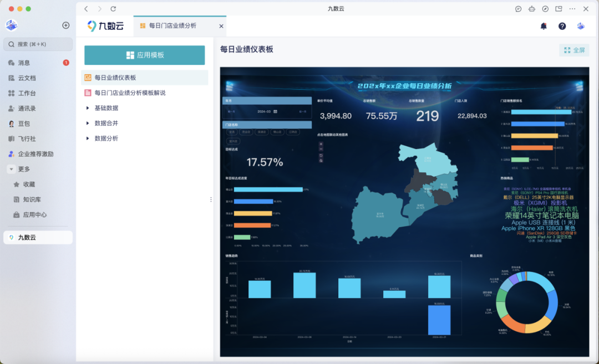Image resolution: width=599 pixels, height=364 pixels.
Task: Click the compass icon in the title bar
Action: coord(545,9)
